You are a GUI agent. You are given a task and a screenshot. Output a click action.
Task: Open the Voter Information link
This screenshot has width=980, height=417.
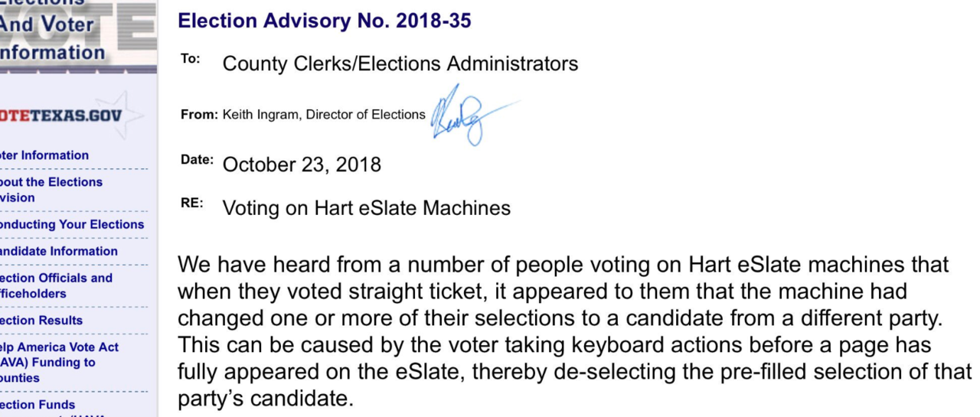[x=44, y=155]
